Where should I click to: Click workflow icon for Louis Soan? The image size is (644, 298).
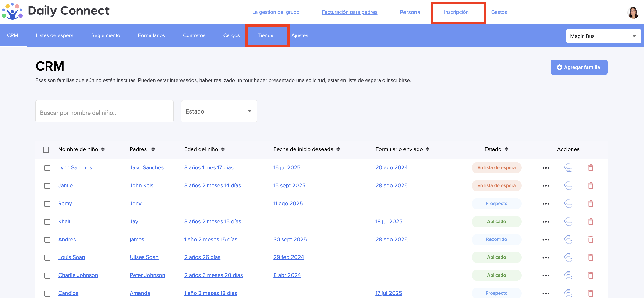[568, 257]
